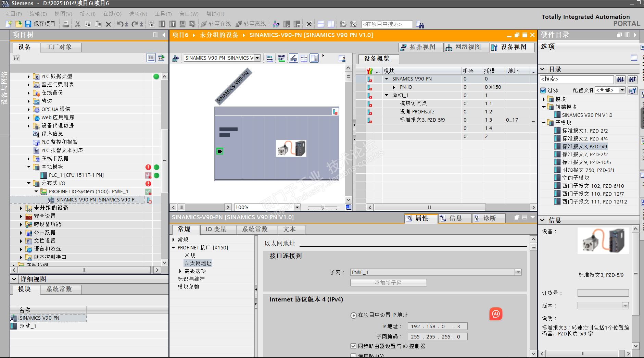Open the 100% zoom level dropdown

click(x=297, y=207)
